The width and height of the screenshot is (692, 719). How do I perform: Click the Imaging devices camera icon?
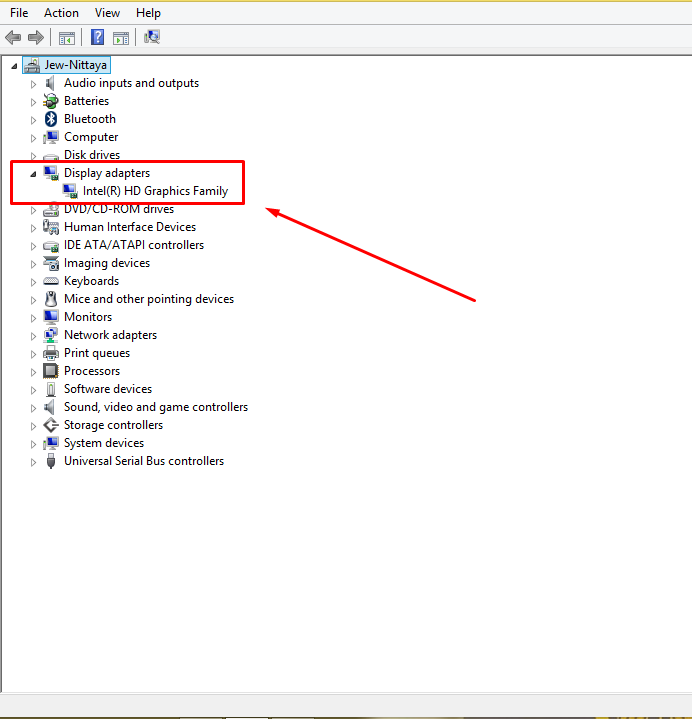(51, 263)
